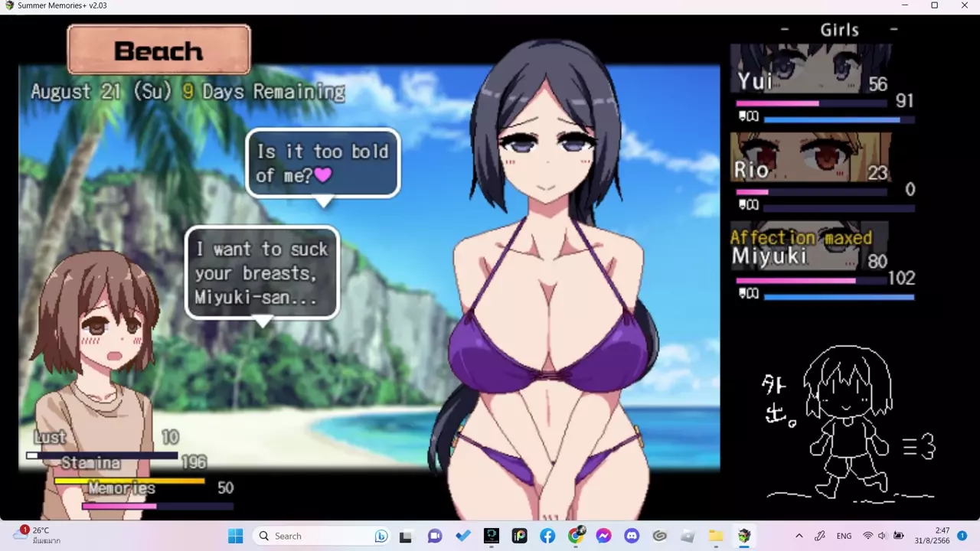Image resolution: width=980 pixels, height=551 pixels.
Task: Open Messenger from the taskbar
Action: click(603, 536)
